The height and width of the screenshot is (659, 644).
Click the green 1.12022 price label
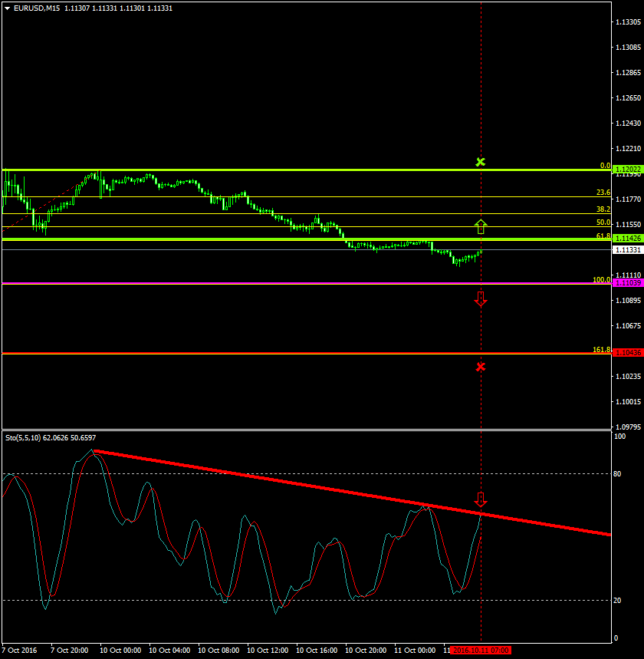(x=627, y=169)
